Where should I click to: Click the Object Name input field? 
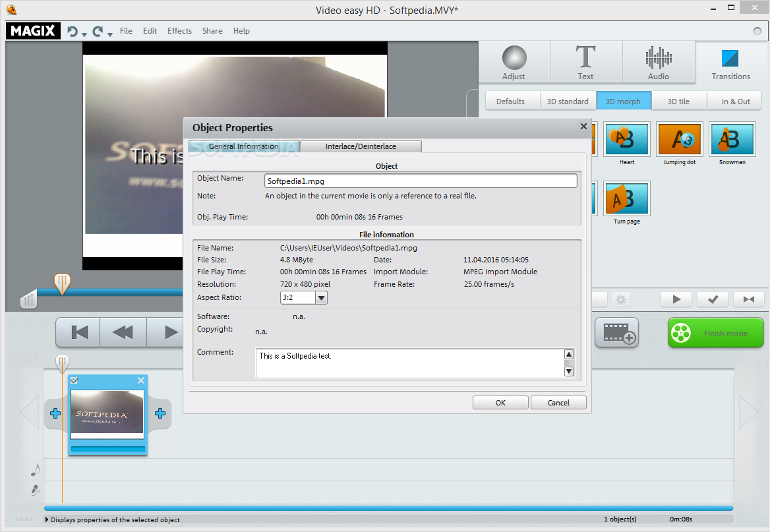pos(421,181)
